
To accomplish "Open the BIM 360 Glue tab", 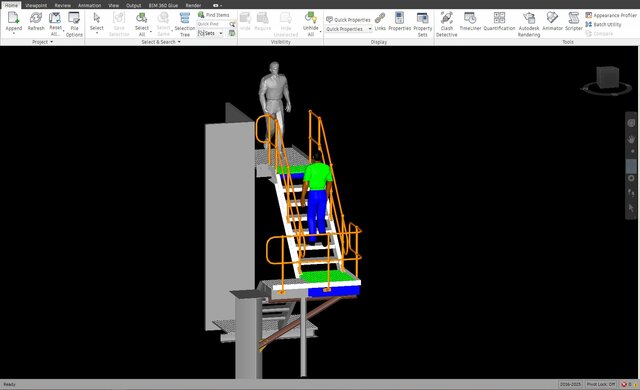I will [163, 5].
